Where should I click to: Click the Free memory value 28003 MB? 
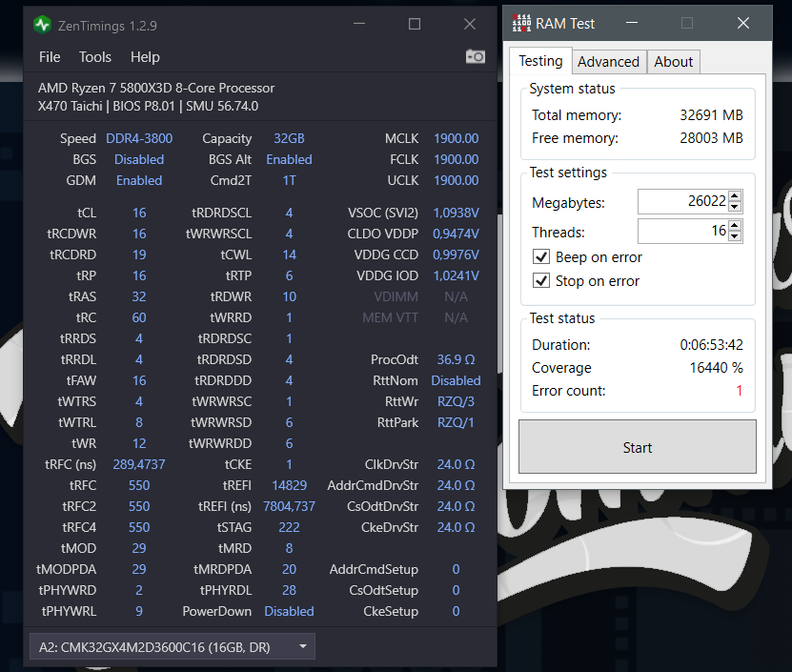(x=711, y=137)
